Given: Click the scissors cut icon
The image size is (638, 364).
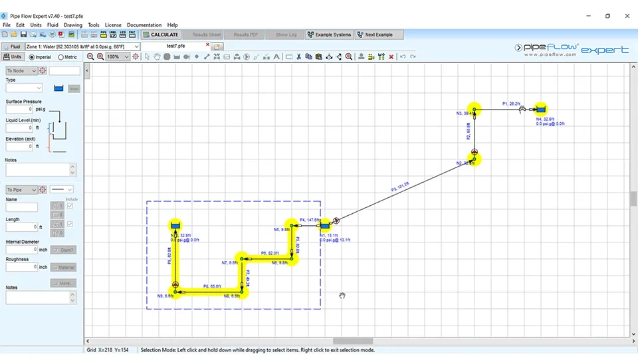Looking at the screenshot, I should pyautogui.click(x=300, y=57).
